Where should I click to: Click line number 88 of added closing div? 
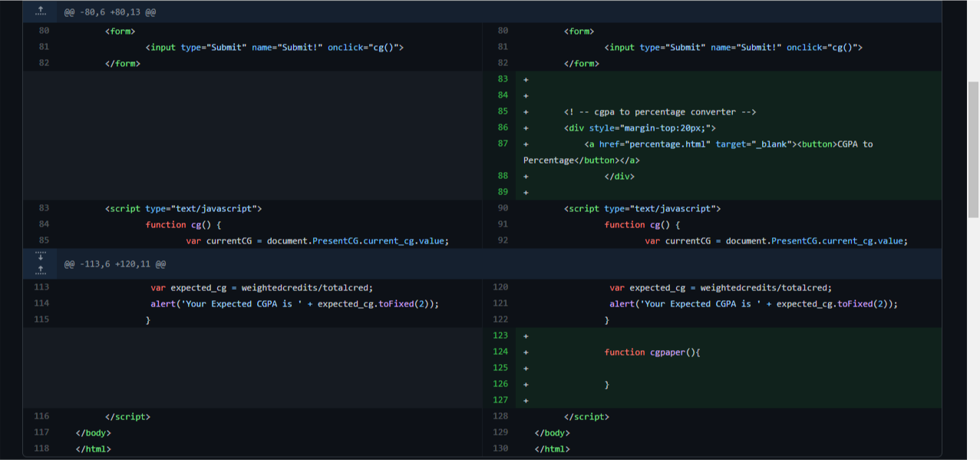[503, 176]
